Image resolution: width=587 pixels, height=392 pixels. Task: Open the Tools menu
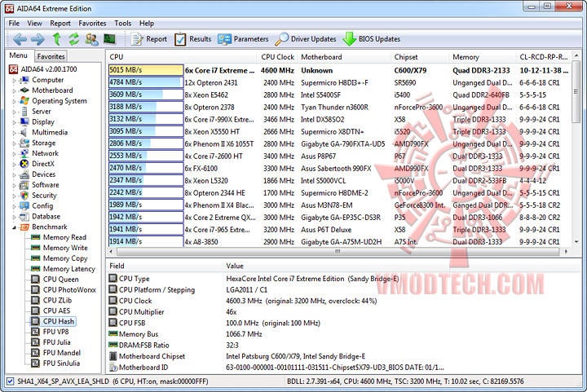click(x=123, y=23)
